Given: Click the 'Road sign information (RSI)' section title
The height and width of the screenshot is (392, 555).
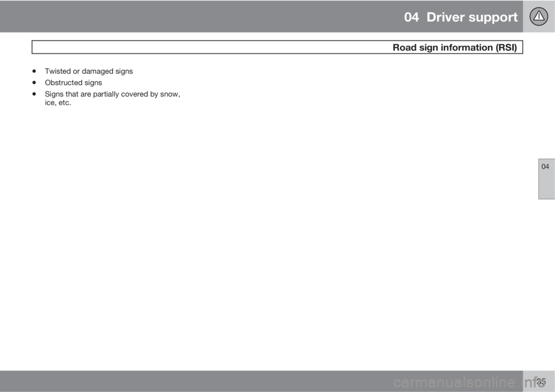Looking at the screenshot, I should 454,47.
